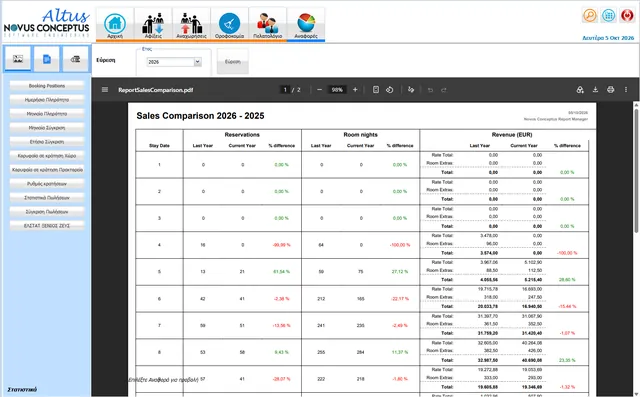Click the fit to page icon
This screenshot has height=397, width=640.
376,90
